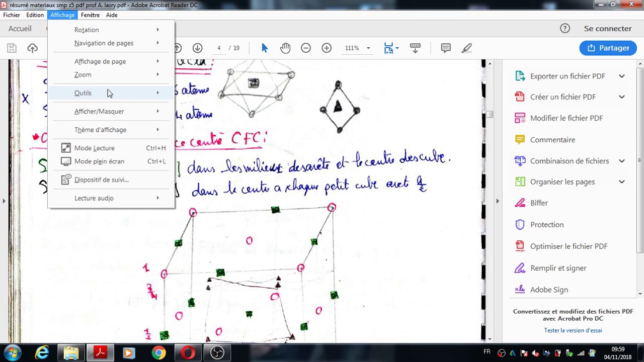Open the Outils submenu

pos(111,93)
